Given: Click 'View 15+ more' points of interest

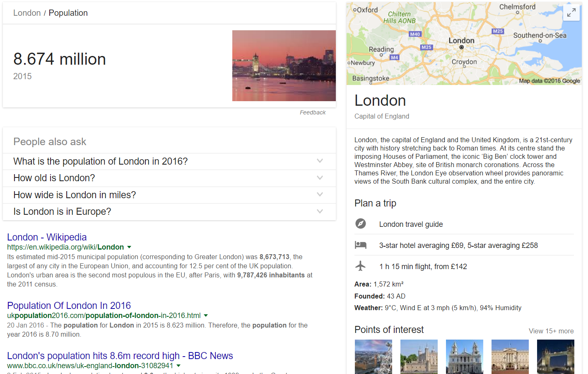Looking at the screenshot, I should 551,331.
